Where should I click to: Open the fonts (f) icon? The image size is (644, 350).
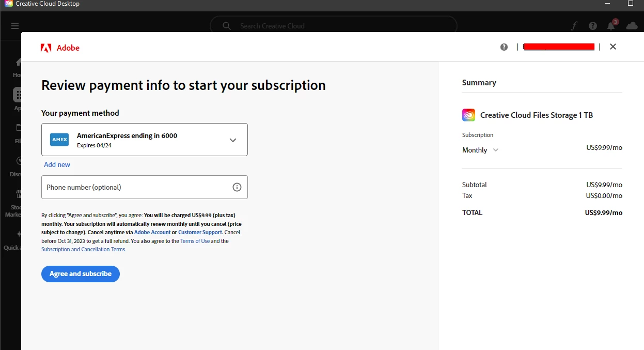coord(574,26)
